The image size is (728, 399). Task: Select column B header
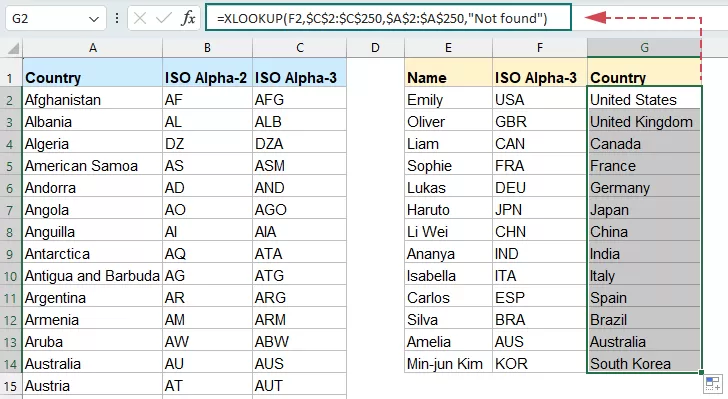tap(208, 48)
